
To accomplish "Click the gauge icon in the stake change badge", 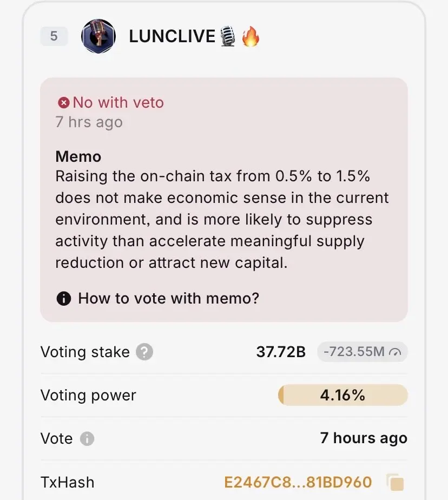I will click(x=395, y=352).
